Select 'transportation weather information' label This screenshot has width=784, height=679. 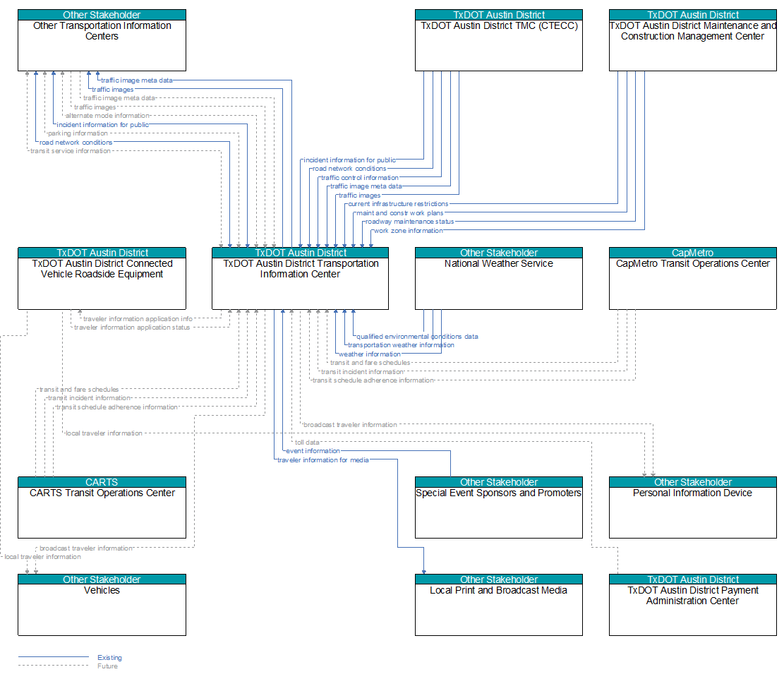point(401,345)
